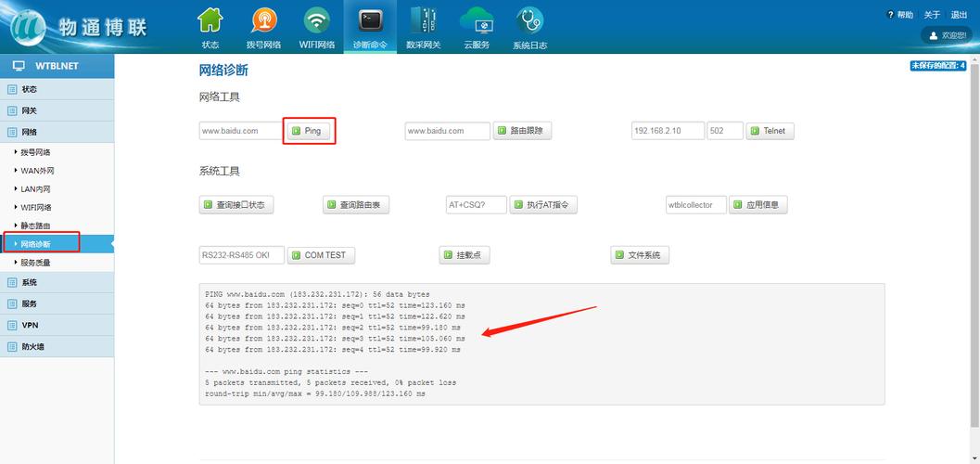Image resolution: width=980 pixels, height=464 pixels.
Task: Select 网络诊断 in the sidebar
Action: point(57,244)
